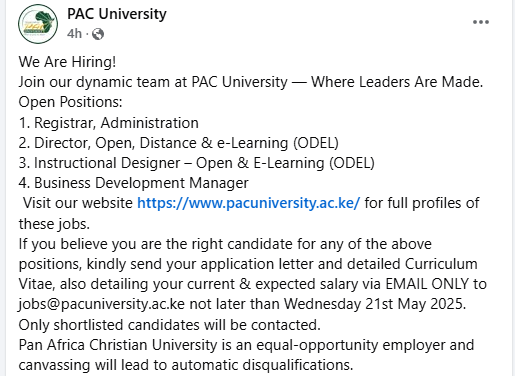
Task: Open the 4h post timestamp
Action: (x=74, y=34)
